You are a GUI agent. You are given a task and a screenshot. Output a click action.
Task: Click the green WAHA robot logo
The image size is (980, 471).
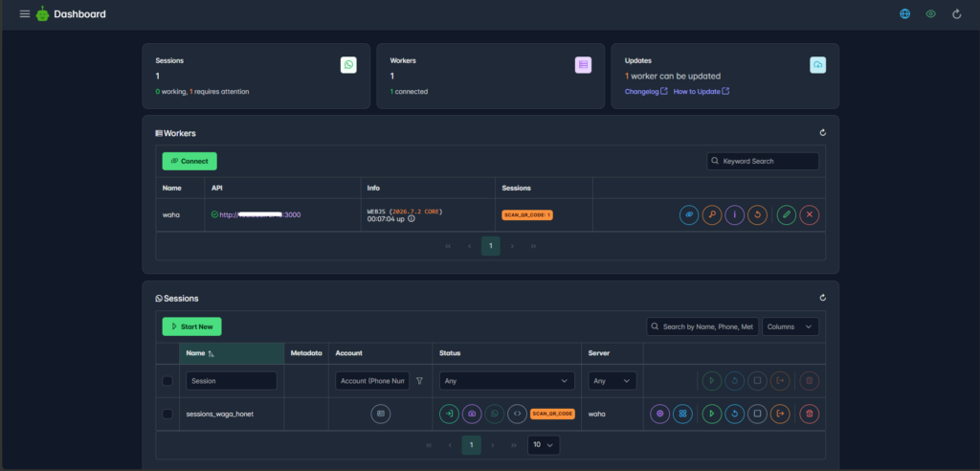click(x=42, y=13)
